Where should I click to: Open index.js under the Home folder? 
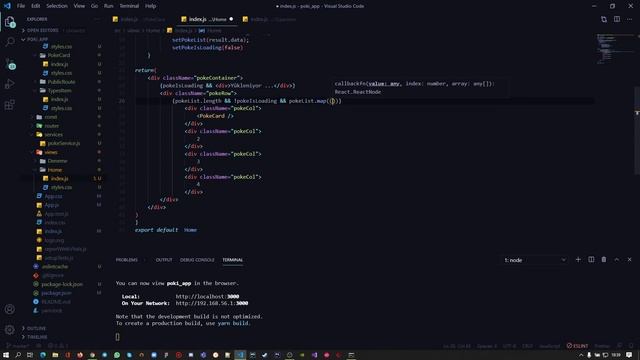click(x=59, y=178)
